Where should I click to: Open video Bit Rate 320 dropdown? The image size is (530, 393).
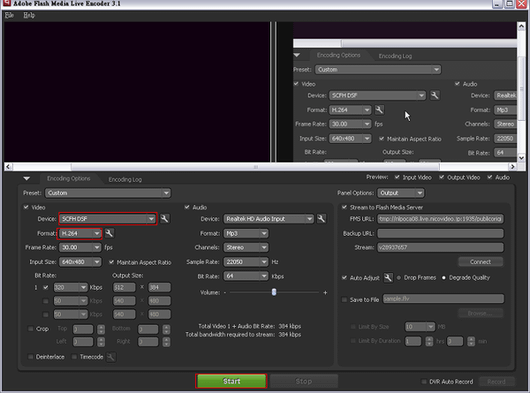pos(70,287)
